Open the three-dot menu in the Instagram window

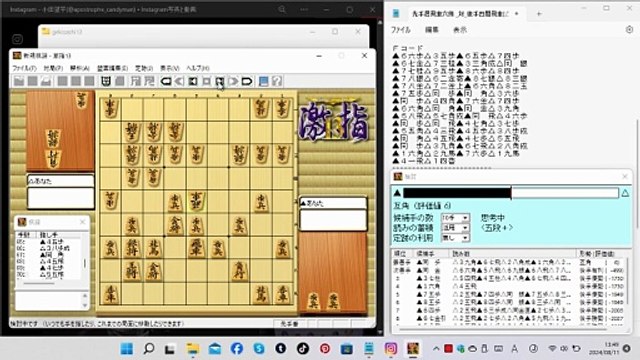pos(304,9)
